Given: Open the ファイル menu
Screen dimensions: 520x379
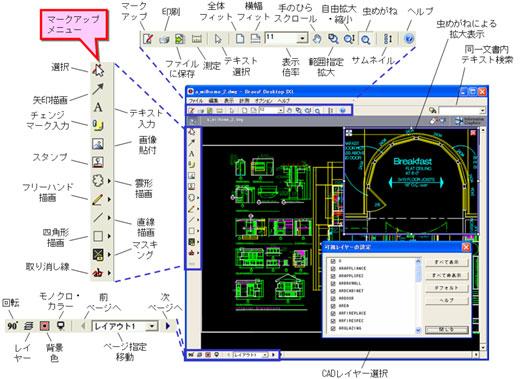Looking at the screenshot, I should tap(196, 101).
